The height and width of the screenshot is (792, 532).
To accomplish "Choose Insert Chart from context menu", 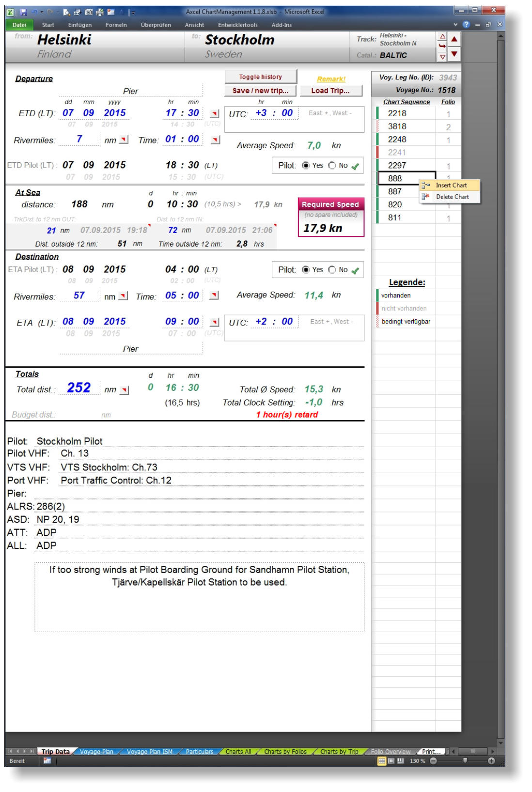I will pos(451,185).
